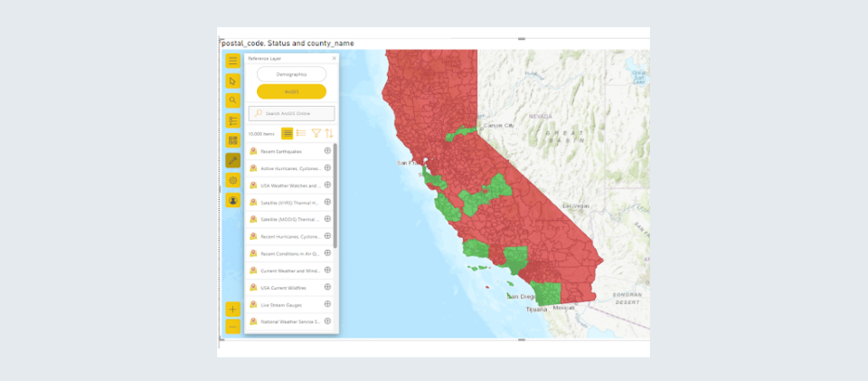The width and height of the screenshot is (868, 381).
Task: Zoom out of the map
Action: [x=233, y=326]
